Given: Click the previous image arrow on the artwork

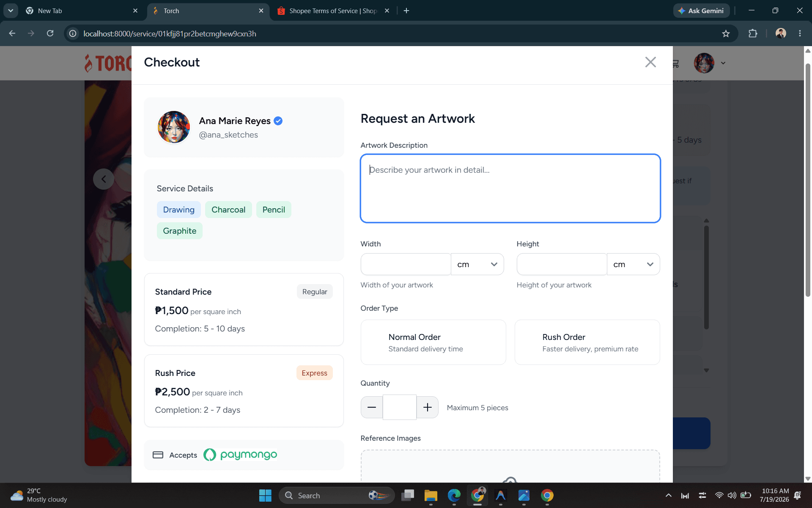Looking at the screenshot, I should (104, 179).
